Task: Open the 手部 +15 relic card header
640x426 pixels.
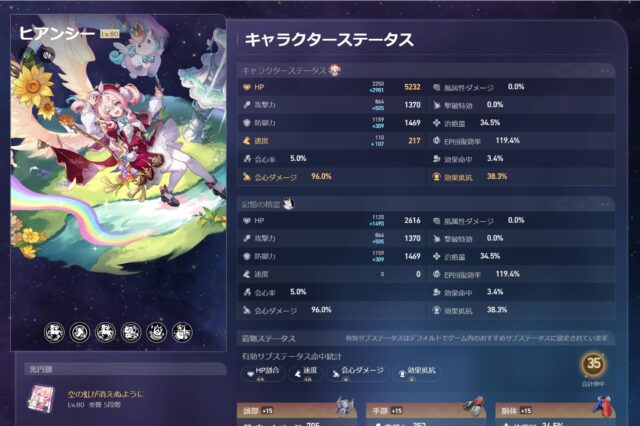Action: [x=426, y=410]
